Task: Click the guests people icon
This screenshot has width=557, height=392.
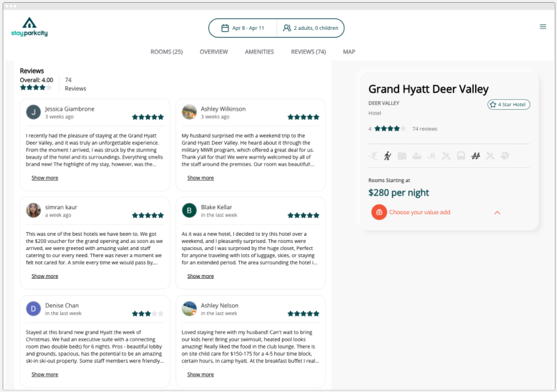Action: pos(287,28)
